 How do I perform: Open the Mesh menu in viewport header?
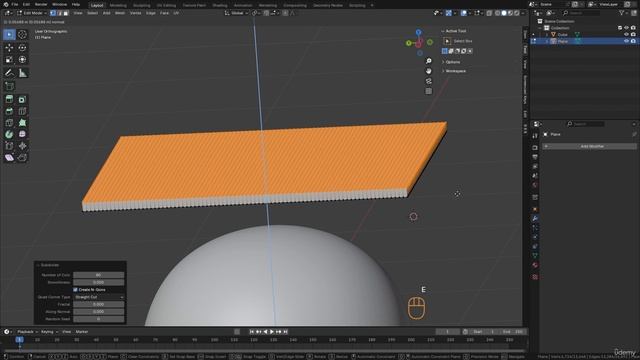pos(120,13)
